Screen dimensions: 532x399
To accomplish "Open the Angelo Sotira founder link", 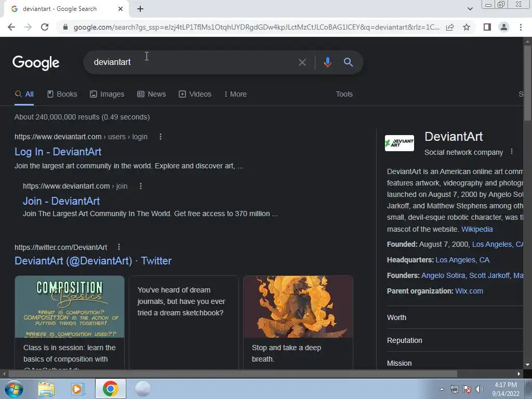I will (x=444, y=275).
